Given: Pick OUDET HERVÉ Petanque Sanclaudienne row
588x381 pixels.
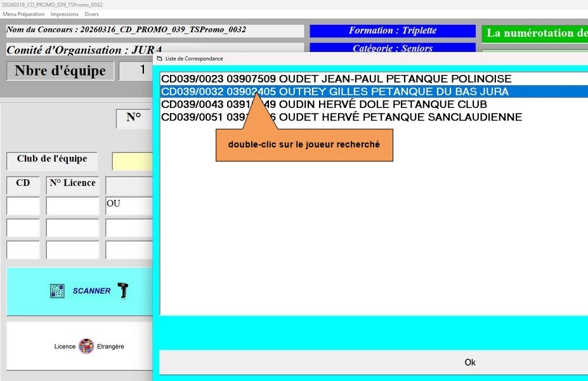Looking at the screenshot, I should click(x=341, y=117).
